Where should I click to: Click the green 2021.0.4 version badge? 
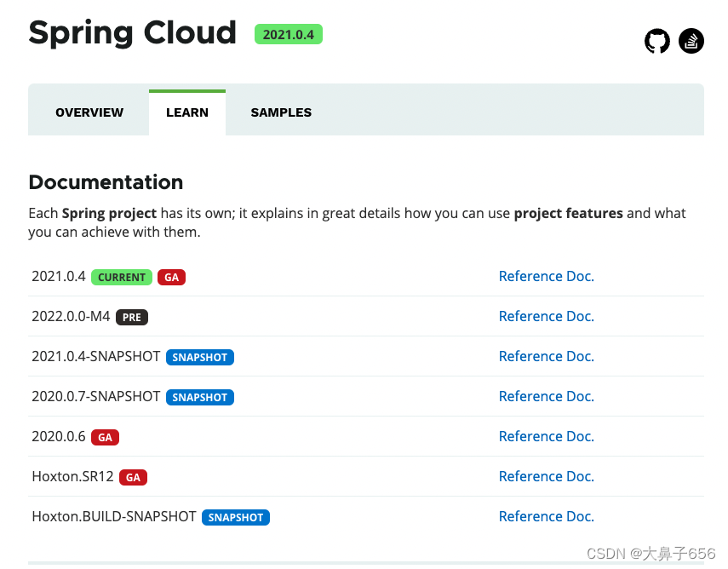(x=288, y=34)
